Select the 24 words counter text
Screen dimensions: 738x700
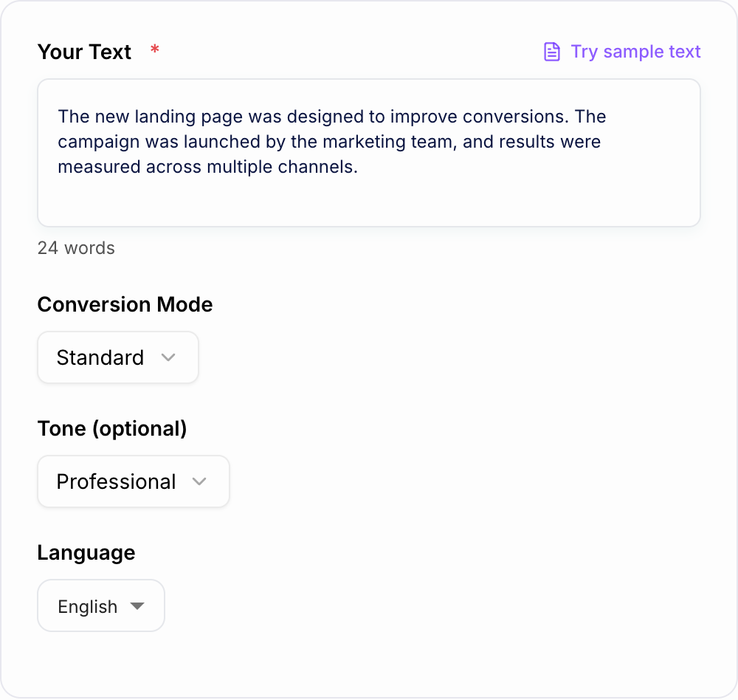coord(76,248)
